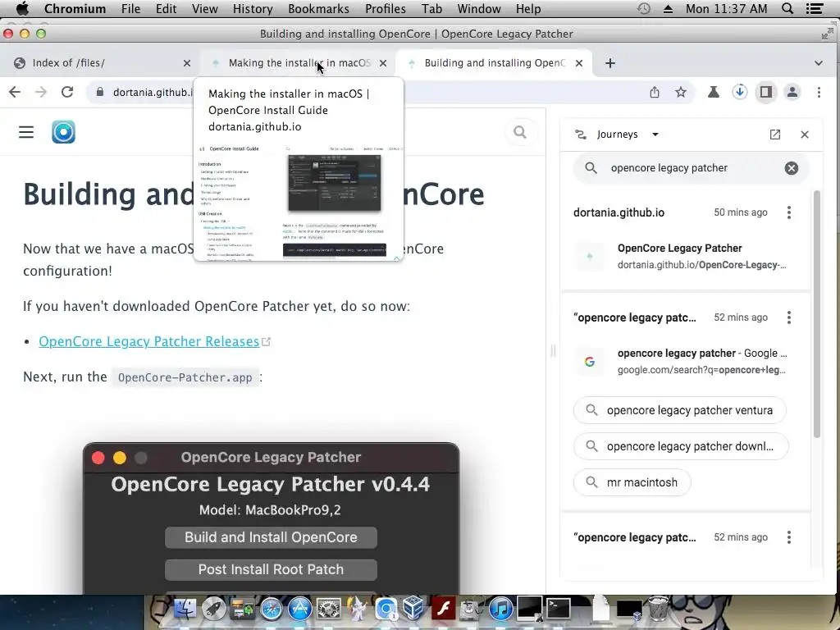Viewport: 840px width, 630px height.
Task: Open the hamburger sidebar menu on the page
Action: 26,132
